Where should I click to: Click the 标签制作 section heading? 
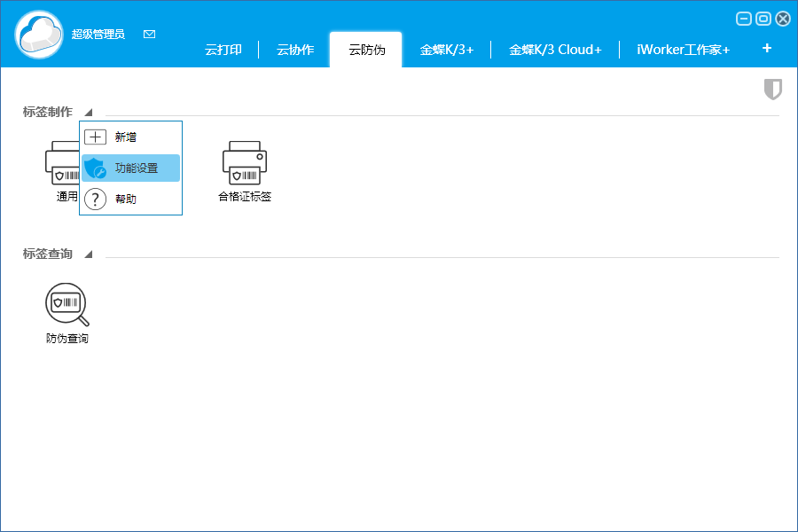pyautogui.click(x=48, y=112)
